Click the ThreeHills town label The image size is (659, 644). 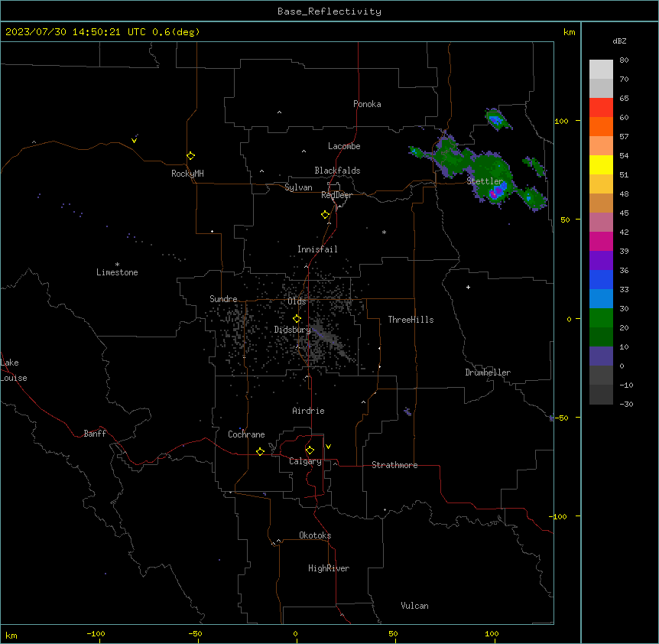(411, 320)
